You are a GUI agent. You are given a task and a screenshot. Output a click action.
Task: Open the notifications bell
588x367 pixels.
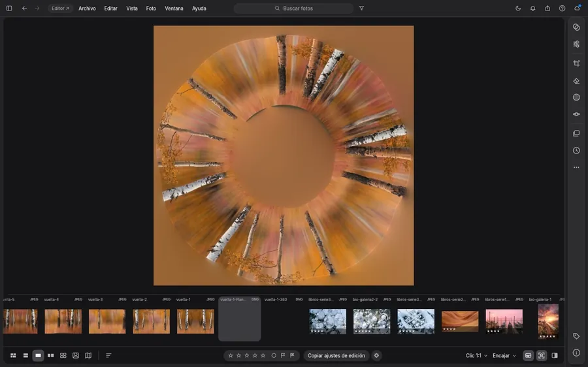(x=533, y=8)
